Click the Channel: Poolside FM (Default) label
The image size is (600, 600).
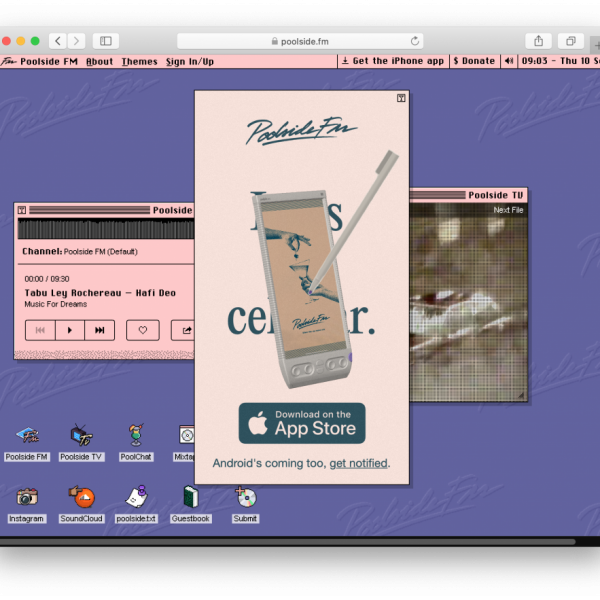pyautogui.click(x=80, y=251)
